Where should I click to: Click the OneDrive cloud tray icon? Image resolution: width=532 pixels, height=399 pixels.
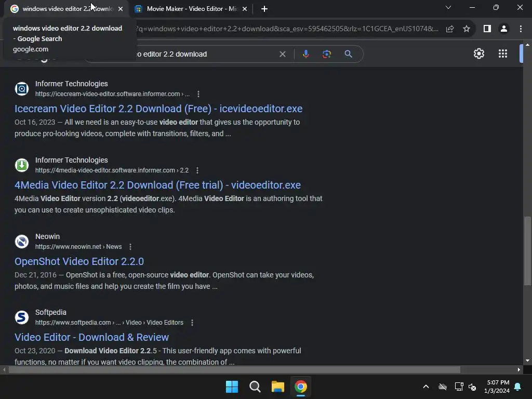click(443, 387)
